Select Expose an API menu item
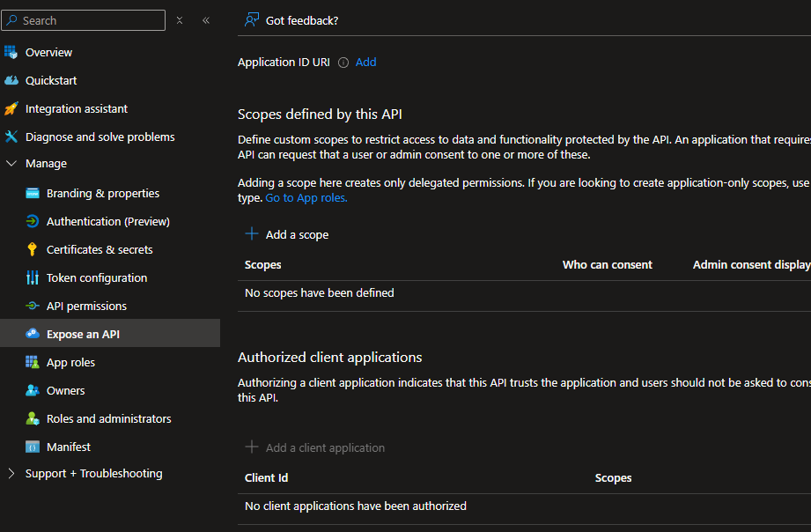Screen dimensions: 811x532 (x=110, y=334)
